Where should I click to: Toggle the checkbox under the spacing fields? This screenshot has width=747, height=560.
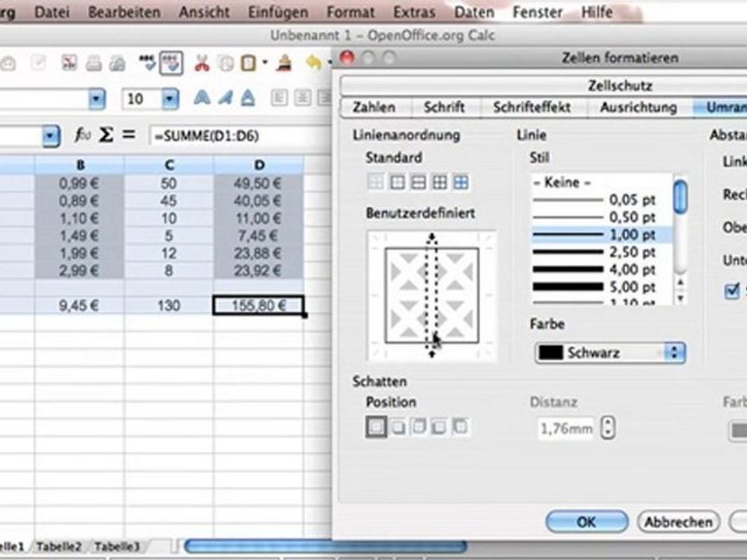click(x=731, y=291)
